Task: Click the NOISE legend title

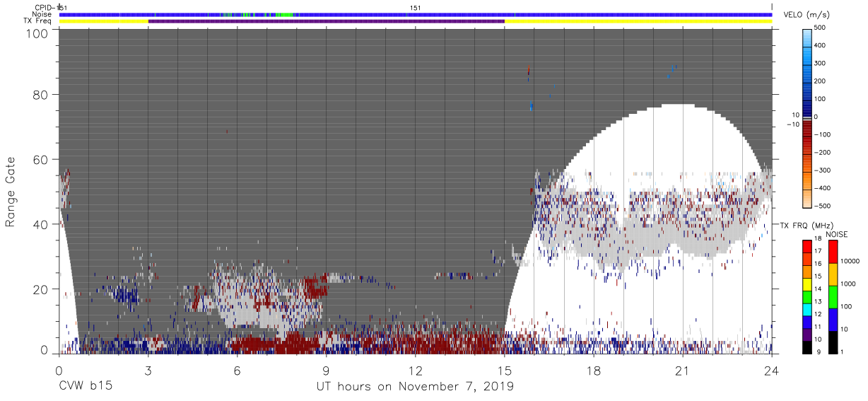Action: point(836,234)
